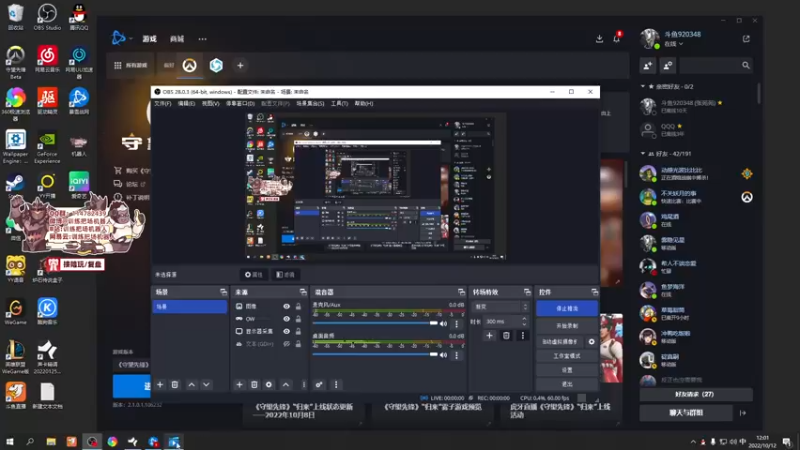
Task: Click the friends search magnifier icon
Action: [745, 65]
